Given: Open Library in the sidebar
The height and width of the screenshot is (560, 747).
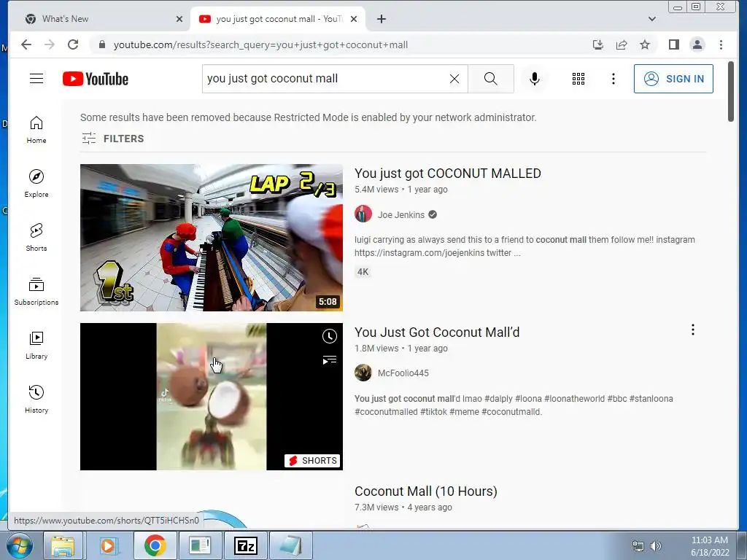Looking at the screenshot, I should click(x=36, y=345).
